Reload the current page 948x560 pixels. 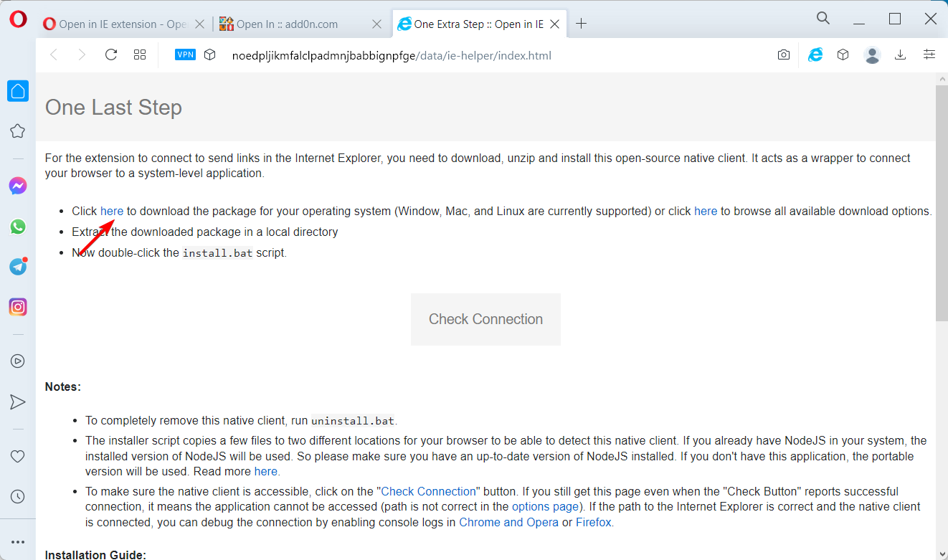(110, 54)
